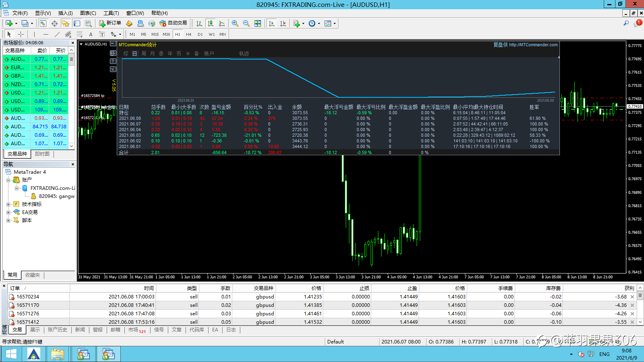The image size is (644, 362).
Task: Open the http://MTCommander.com link
Action: (x=533, y=45)
